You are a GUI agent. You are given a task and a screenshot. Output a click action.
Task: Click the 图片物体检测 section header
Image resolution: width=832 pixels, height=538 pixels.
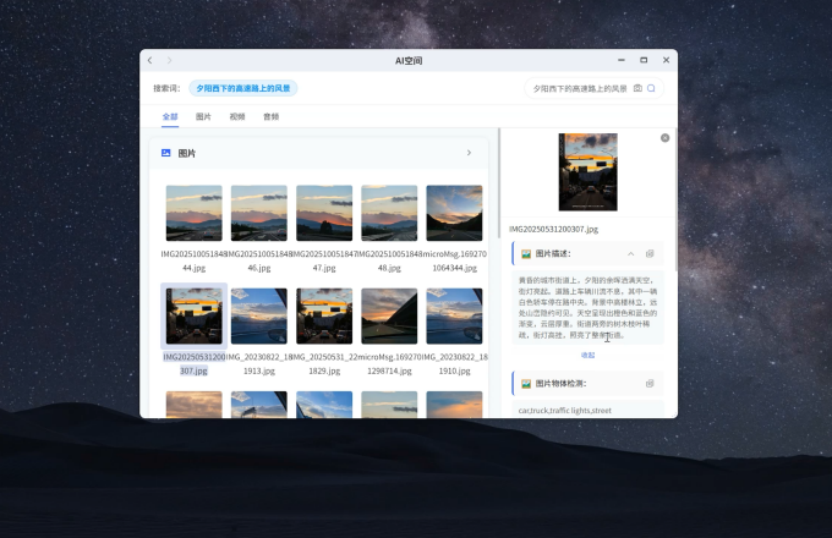click(588, 384)
